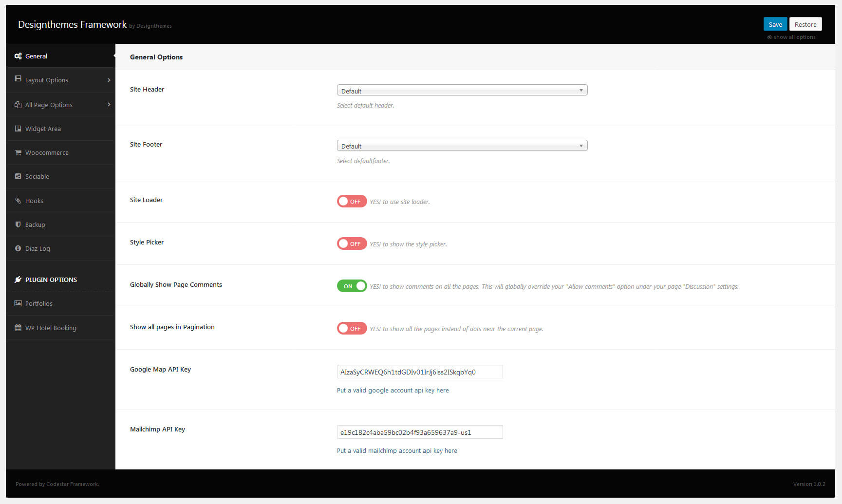Click the General gears icon in sidebar
842x504 pixels.
click(18, 56)
